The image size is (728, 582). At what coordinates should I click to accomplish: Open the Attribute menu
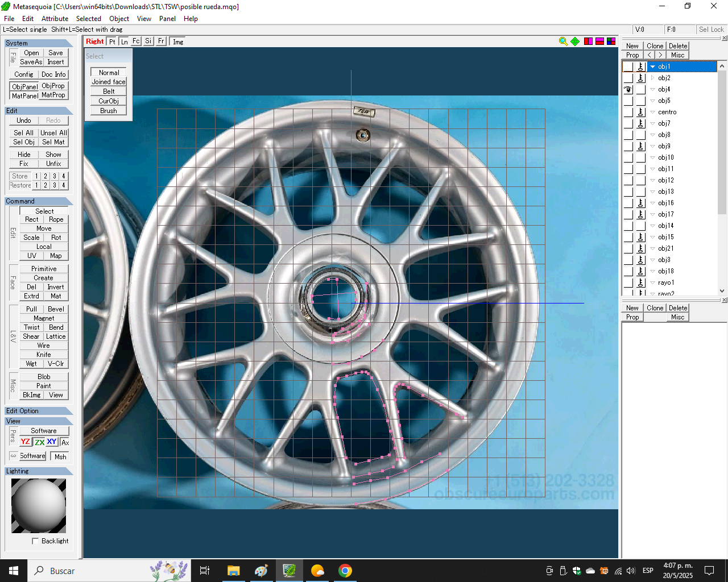(55, 19)
